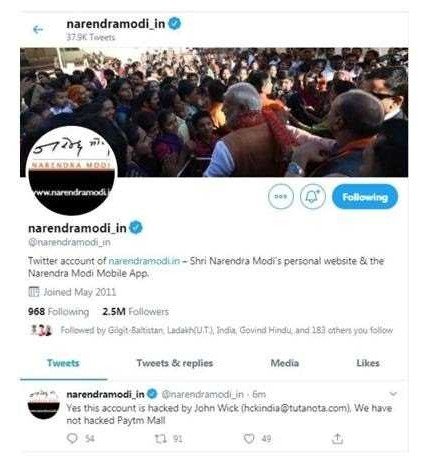Go back using the left arrow
Screen dimensions: 424x464
click(38, 30)
